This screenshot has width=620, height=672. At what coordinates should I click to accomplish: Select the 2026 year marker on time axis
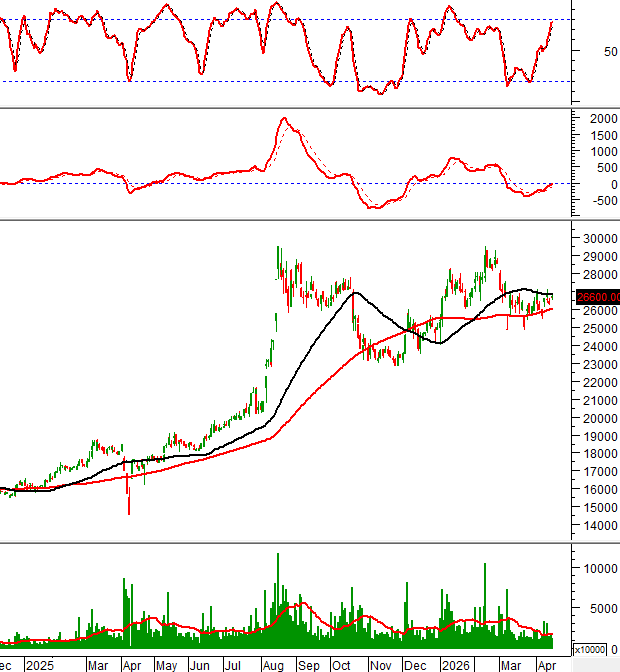tap(456, 664)
